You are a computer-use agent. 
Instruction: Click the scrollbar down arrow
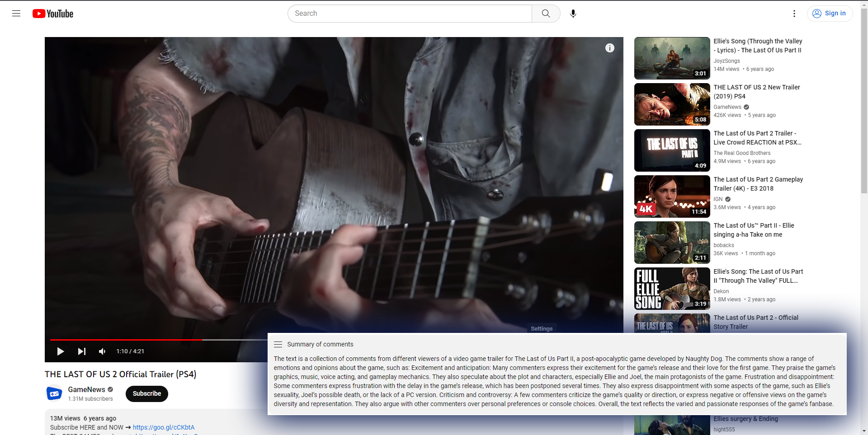tap(864, 431)
